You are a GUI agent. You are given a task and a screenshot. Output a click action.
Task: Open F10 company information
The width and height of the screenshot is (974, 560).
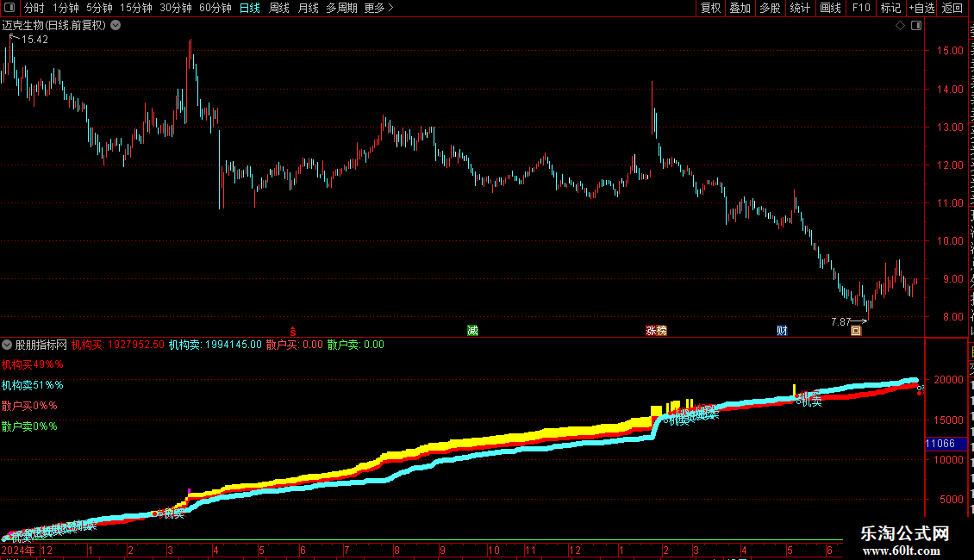861,8
